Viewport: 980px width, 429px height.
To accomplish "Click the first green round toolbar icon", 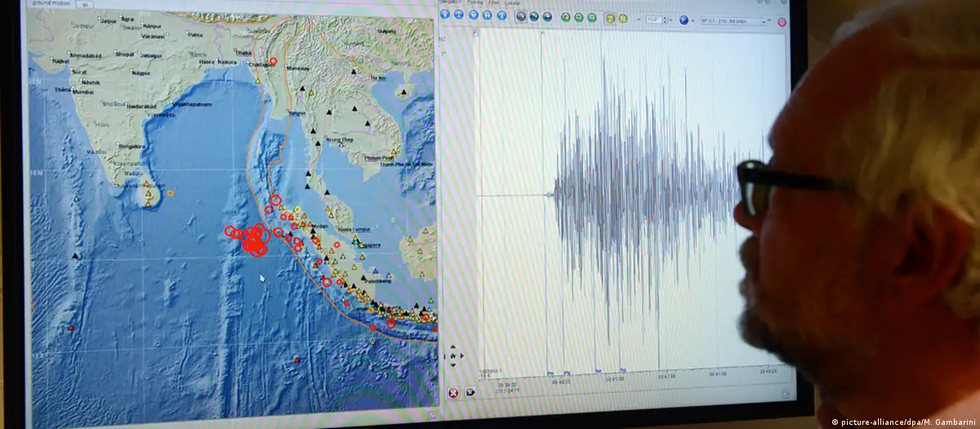I will point(565,17).
